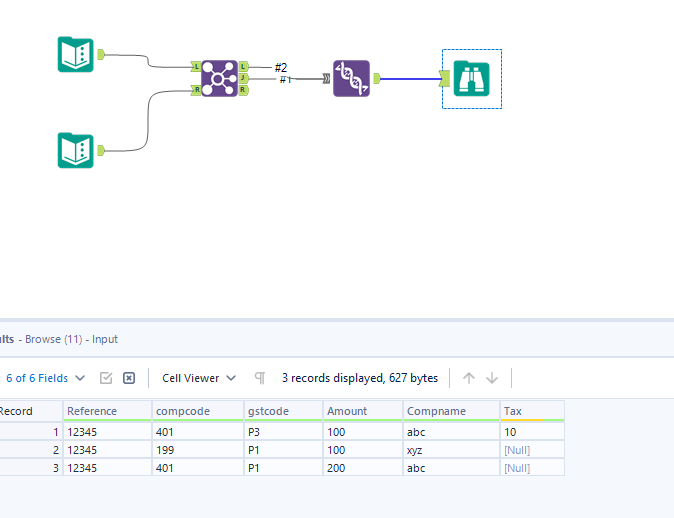Select record row number 2
The image size is (674, 518).
[28, 450]
